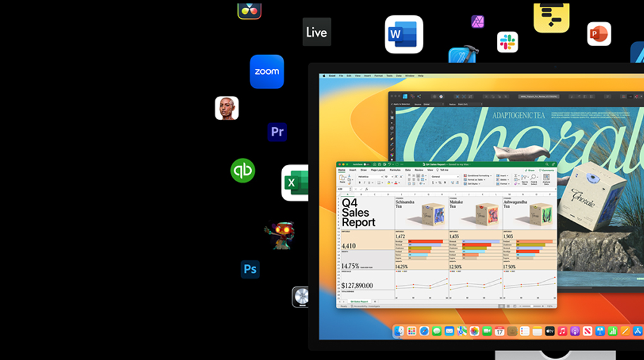
Task: Open Notes in the Dock
Action: [537, 331]
